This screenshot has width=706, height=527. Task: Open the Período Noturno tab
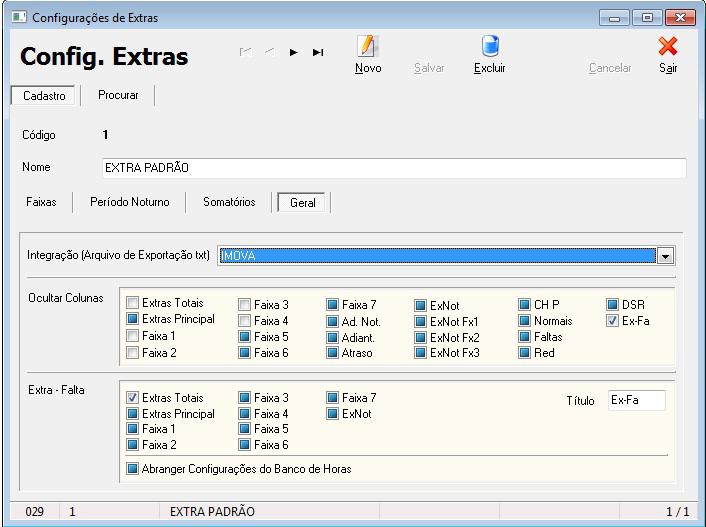coord(129,202)
